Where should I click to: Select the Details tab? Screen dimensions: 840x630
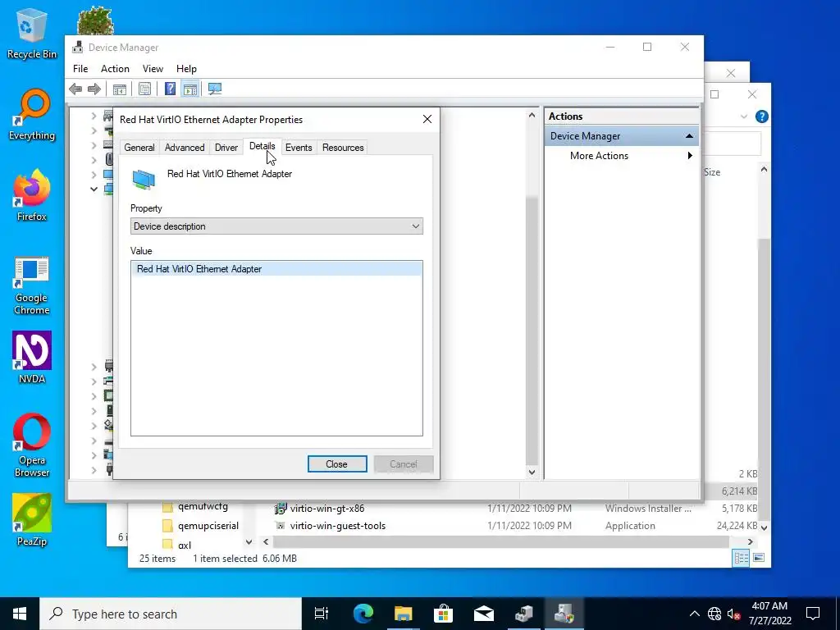coord(262,146)
